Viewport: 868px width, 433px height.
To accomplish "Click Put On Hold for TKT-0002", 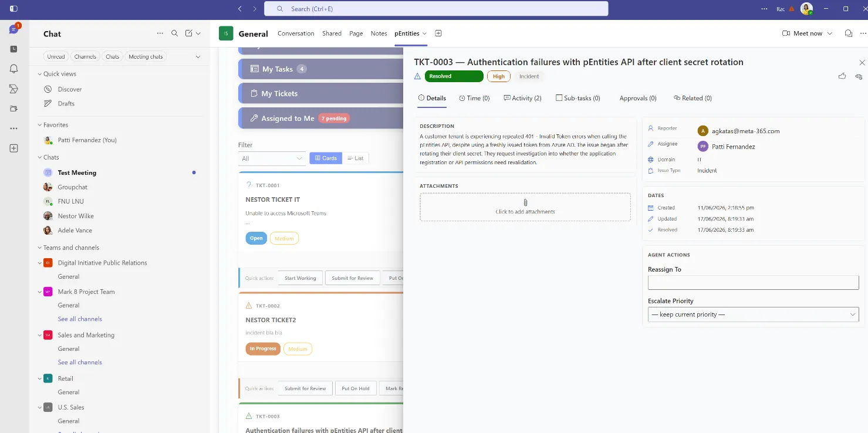I will pyautogui.click(x=356, y=388).
